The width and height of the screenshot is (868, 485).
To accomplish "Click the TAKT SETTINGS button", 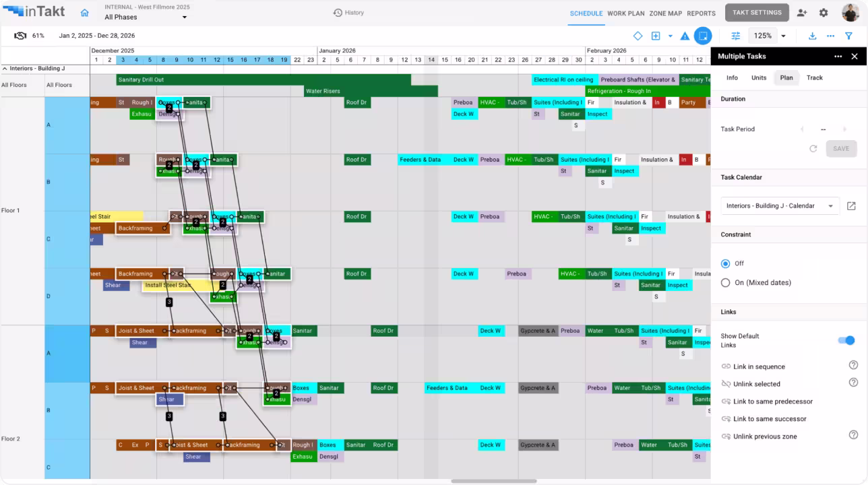I will coord(757,12).
